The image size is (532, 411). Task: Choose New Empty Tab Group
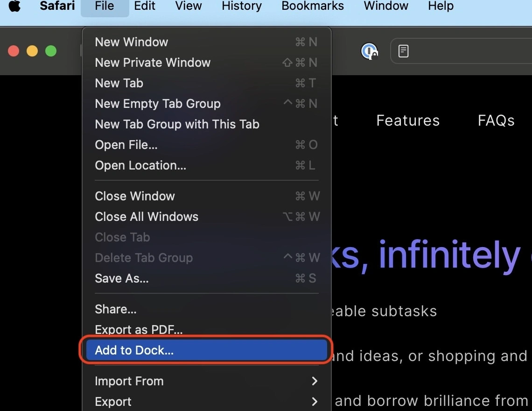pyautogui.click(x=158, y=104)
